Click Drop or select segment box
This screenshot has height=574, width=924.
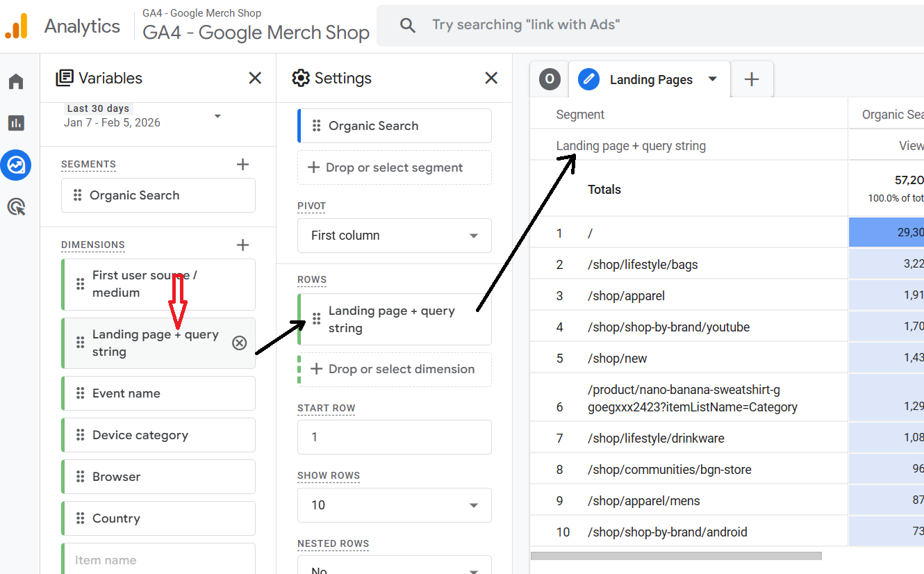(394, 167)
